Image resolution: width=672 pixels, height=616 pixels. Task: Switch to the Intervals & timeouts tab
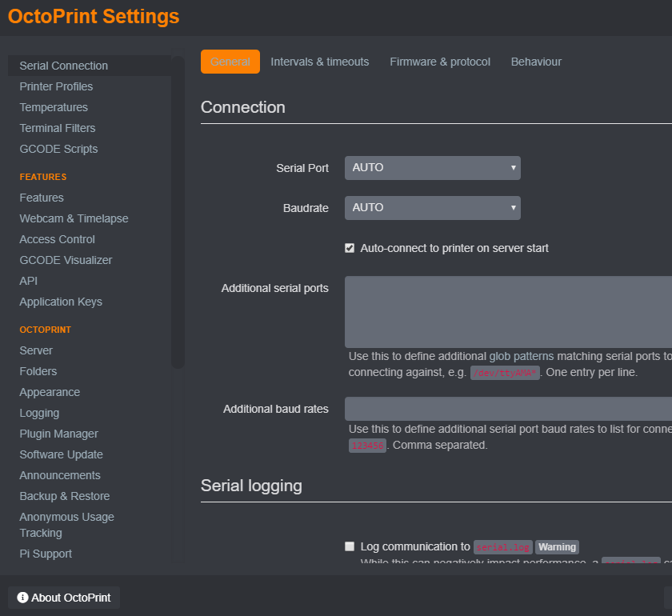pos(319,62)
